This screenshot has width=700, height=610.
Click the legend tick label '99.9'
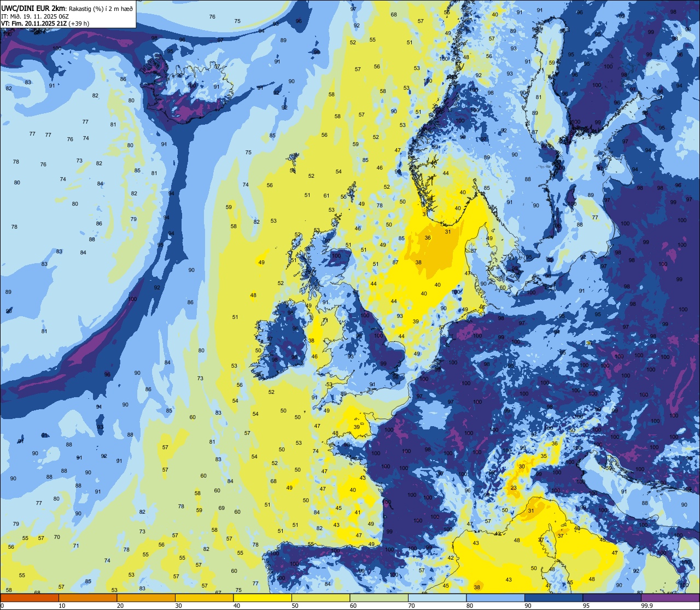647,606
